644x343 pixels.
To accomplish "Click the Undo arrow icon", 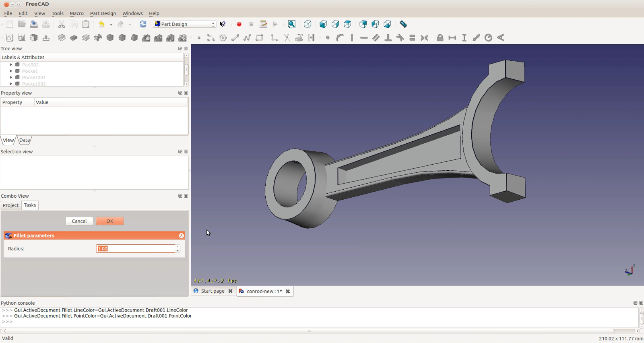I will coord(101,24).
